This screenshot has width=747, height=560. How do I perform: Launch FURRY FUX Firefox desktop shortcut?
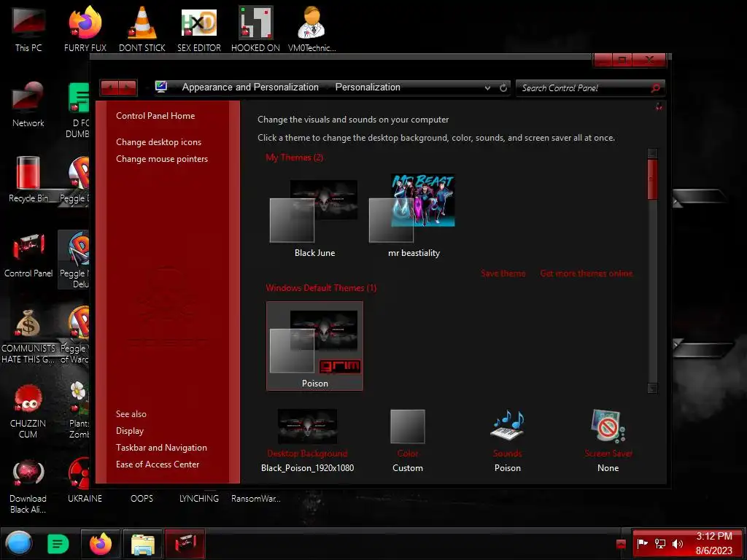pyautogui.click(x=85, y=28)
